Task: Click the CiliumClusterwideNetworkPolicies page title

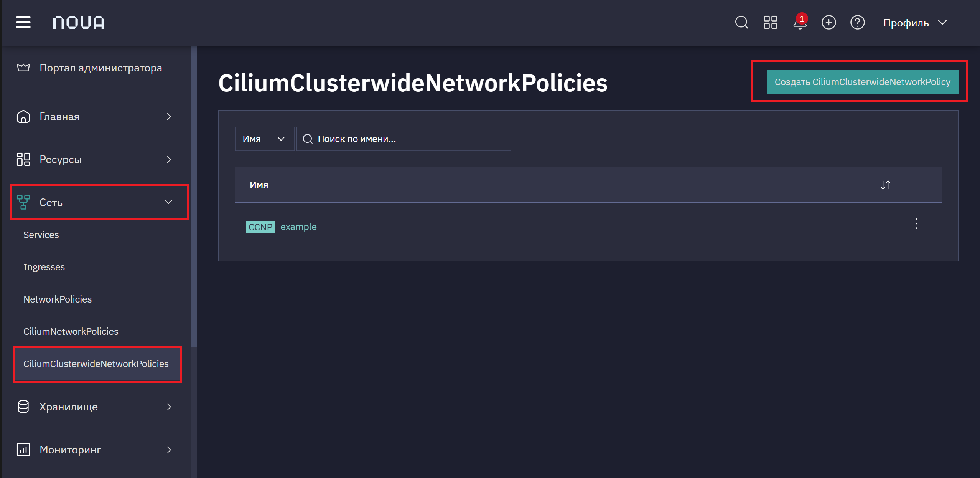Action: tap(413, 83)
